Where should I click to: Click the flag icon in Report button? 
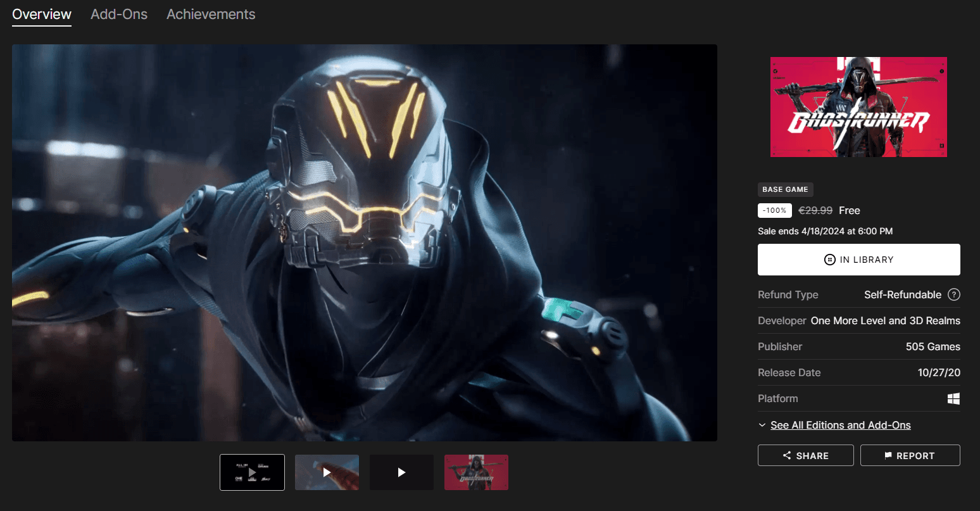pyautogui.click(x=888, y=455)
